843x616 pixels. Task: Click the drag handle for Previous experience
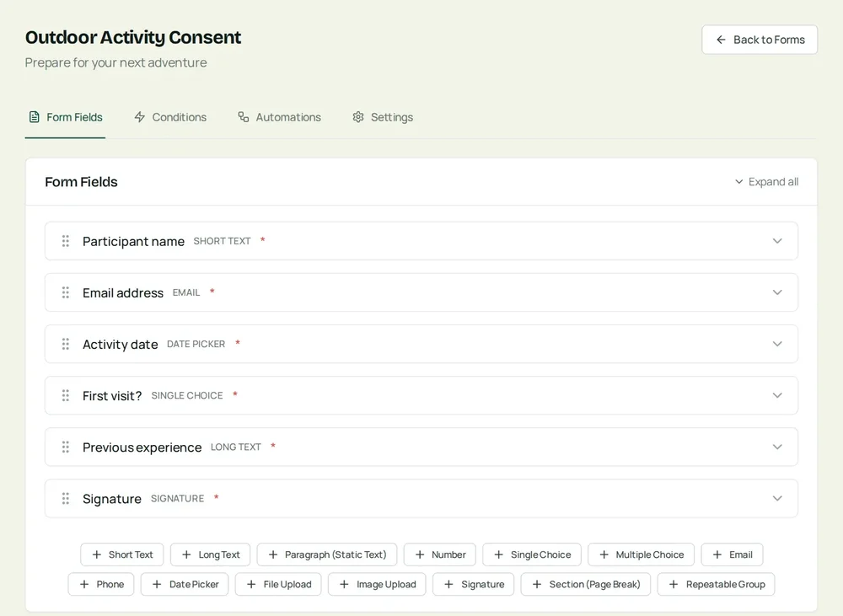pyautogui.click(x=66, y=447)
